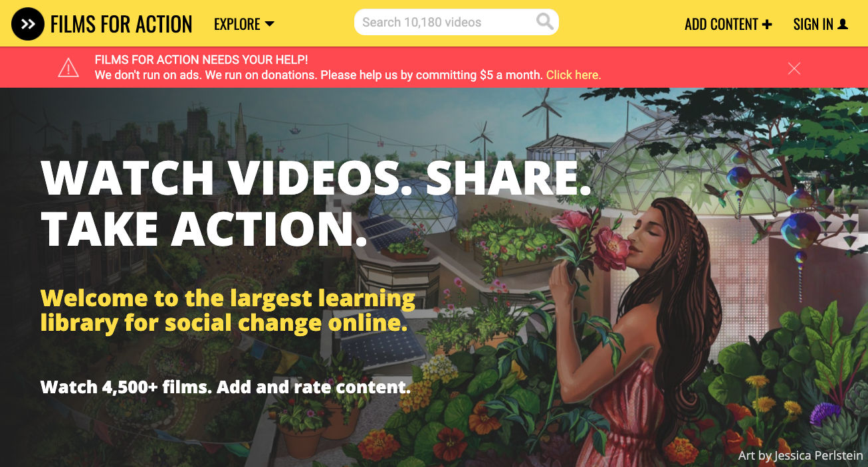Click the Films For Action double-arrow logo icon
Screen dimensions: 868x467
[x=28, y=24]
